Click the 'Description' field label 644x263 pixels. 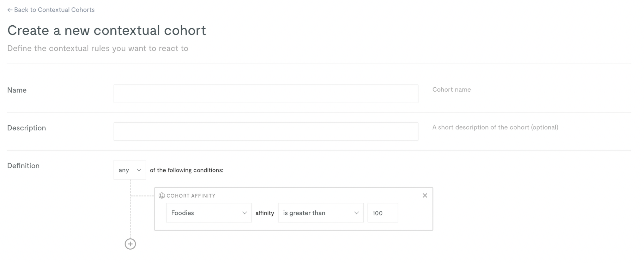pyautogui.click(x=26, y=128)
